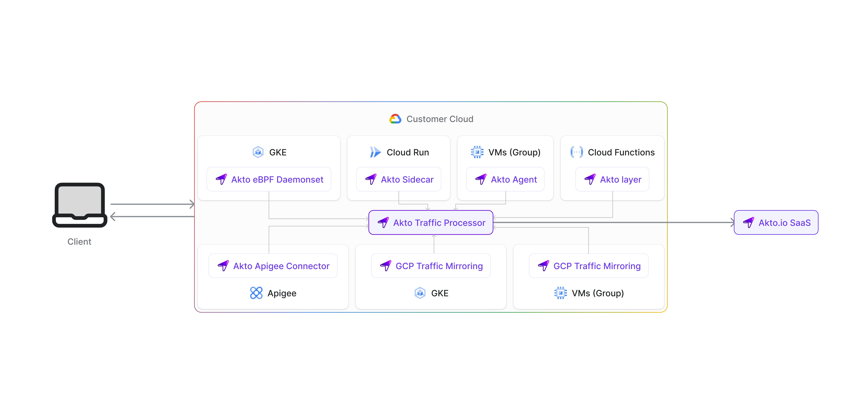Click GCP Traffic Mirroring above VMs (Group)
The height and width of the screenshot is (414, 868).
coord(589,266)
